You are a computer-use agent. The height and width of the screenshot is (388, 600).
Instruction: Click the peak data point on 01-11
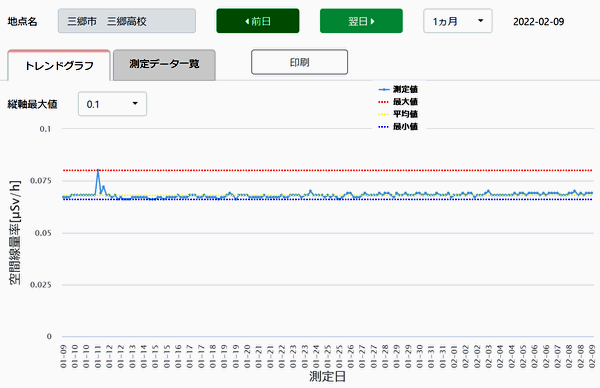[x=98, y=170]
